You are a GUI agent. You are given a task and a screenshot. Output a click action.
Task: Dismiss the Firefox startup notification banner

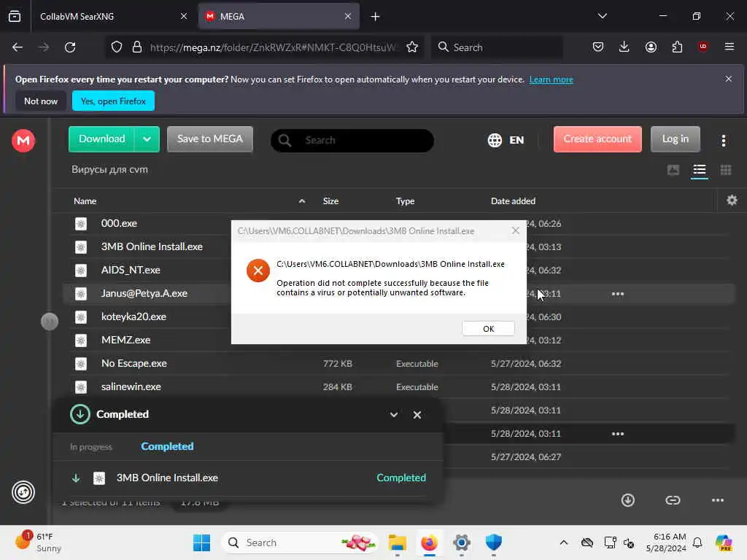pyautogui.click(x=728, y=79)
